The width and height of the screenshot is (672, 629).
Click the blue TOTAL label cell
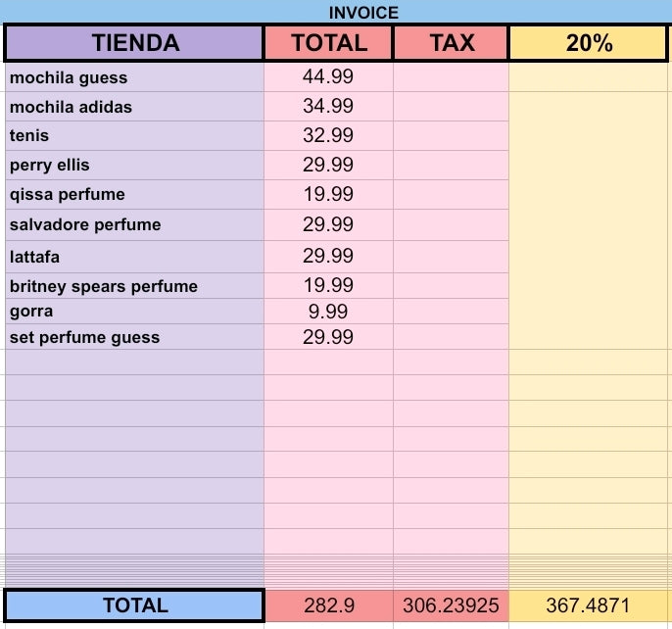[x=134, y=605]
